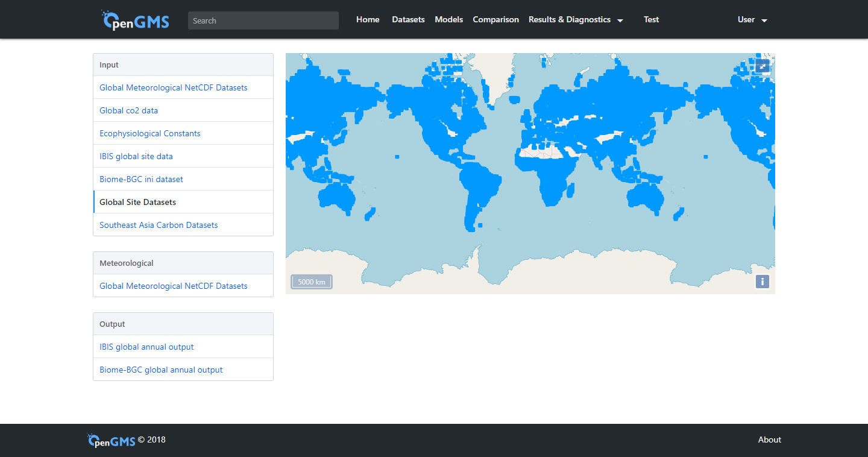
Task: Go to the Home page
Action: click(x=368, y=20)
